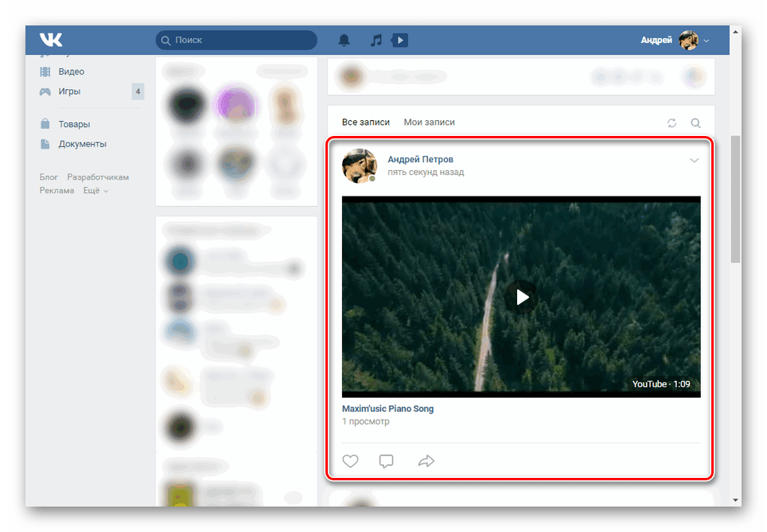Click the browser scroll down arrow
The image size is (767, 532).
[x=735, y=500]
